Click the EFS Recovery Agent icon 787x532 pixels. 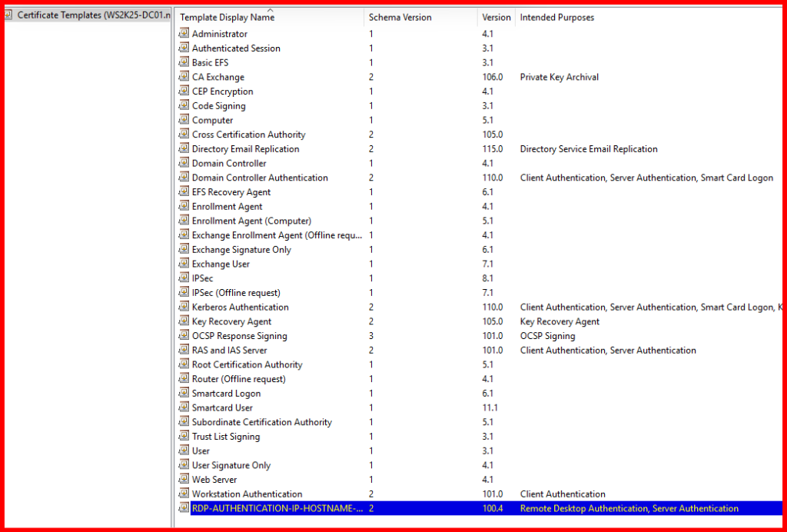[184, 192]
